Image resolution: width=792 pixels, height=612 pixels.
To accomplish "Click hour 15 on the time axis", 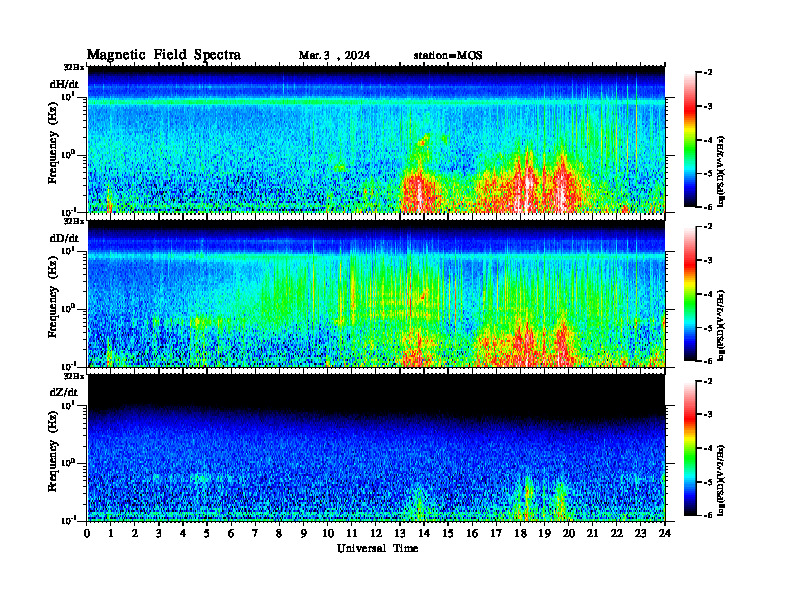I will (x=448, y=534).
